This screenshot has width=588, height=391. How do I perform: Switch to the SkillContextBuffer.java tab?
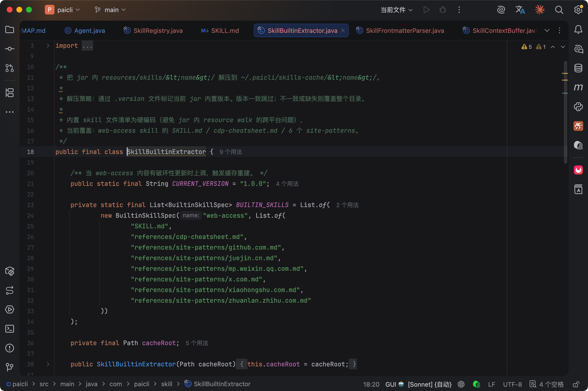[x=500, y=30]
